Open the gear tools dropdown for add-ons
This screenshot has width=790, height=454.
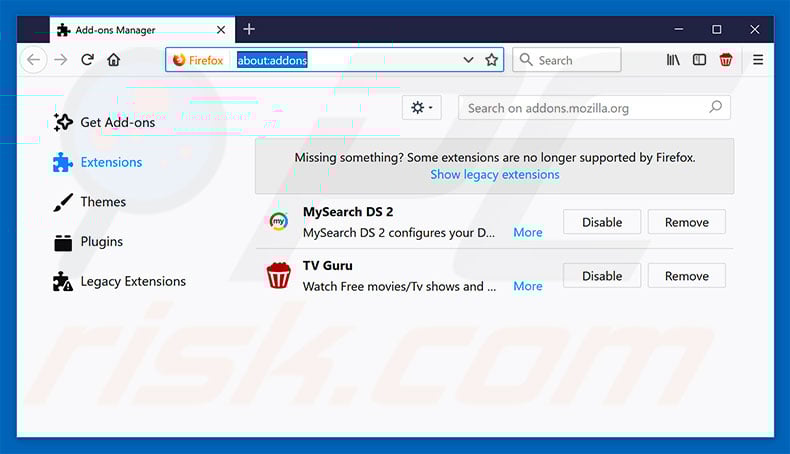pyautogui.click(x=422, y=107)
